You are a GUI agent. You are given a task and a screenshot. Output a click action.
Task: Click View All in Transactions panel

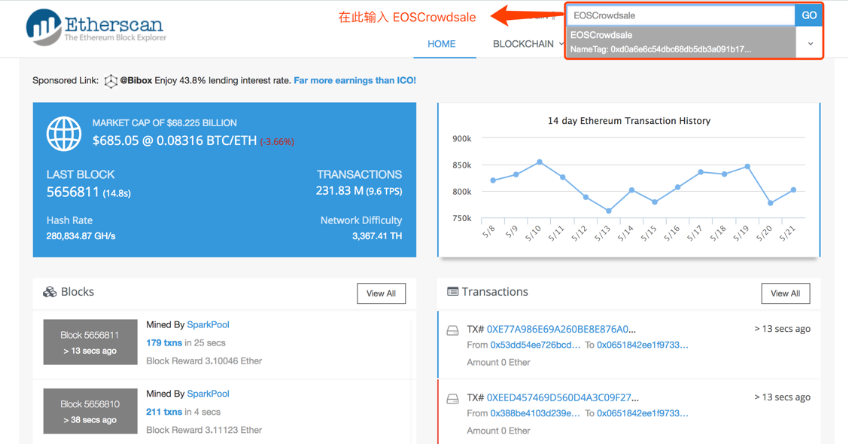point(785,293)
